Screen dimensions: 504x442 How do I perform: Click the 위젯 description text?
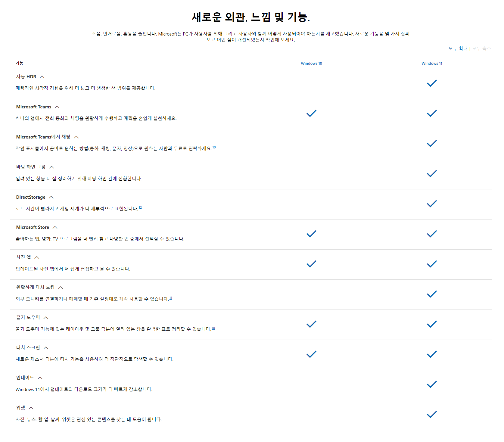pyautogui.click(x=89, y=419)
